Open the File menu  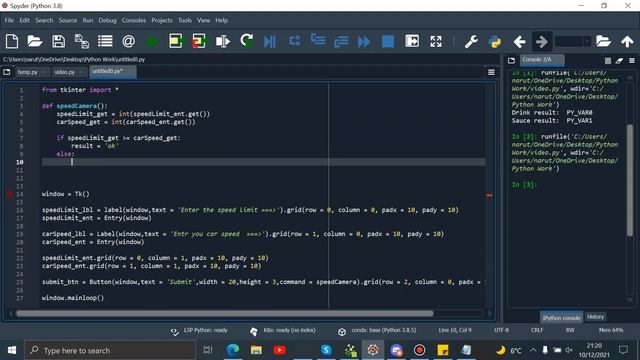9,20
